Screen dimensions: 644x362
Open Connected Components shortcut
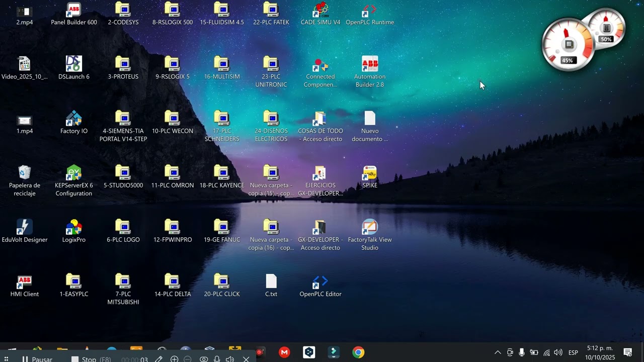click(x=320, y=72)
